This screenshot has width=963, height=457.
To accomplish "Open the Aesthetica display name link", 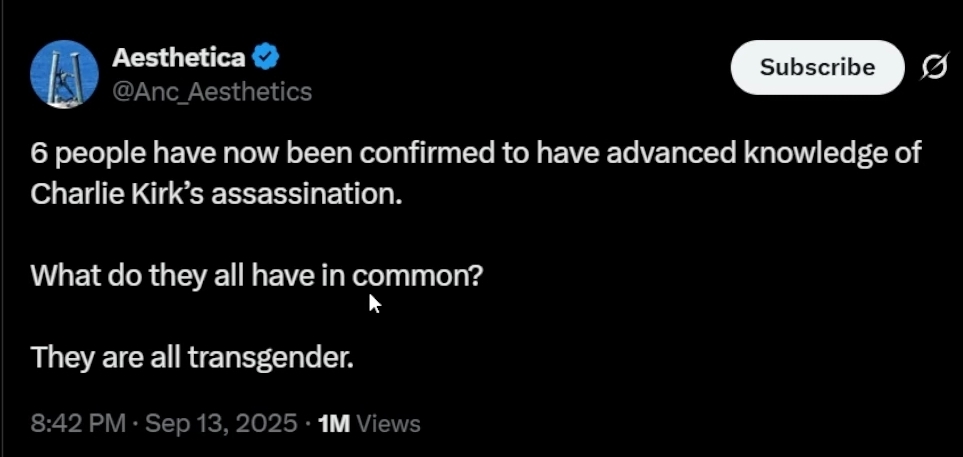I will 179,58.
